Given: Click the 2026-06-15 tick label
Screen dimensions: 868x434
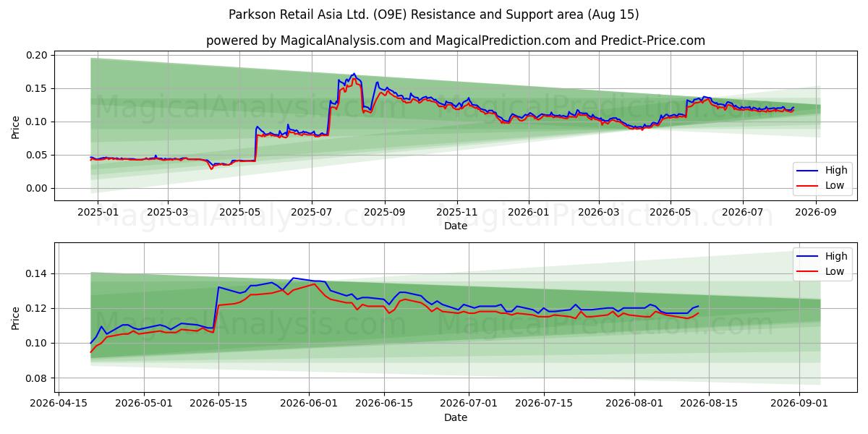Looking at the screenshot, I should [385, 404].
